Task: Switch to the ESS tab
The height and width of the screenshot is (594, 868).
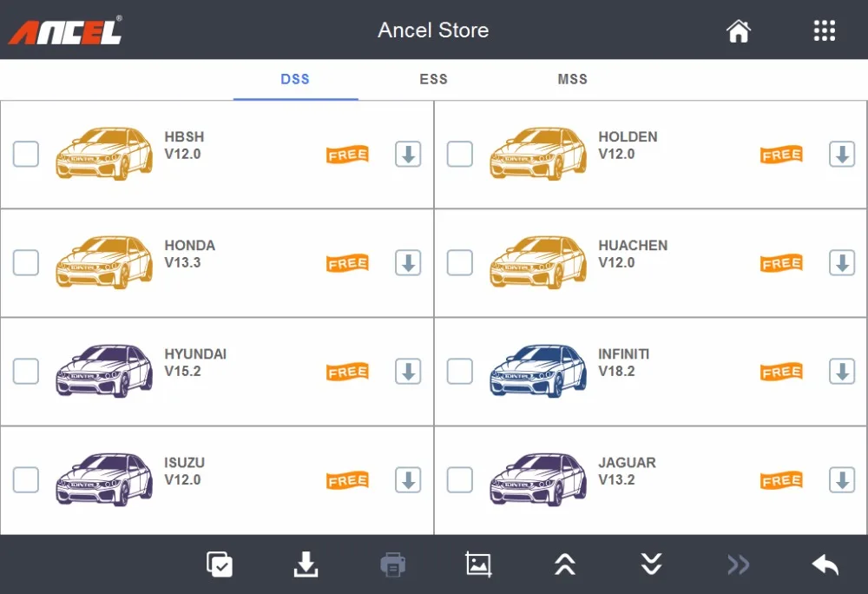Action: point(433,79)
